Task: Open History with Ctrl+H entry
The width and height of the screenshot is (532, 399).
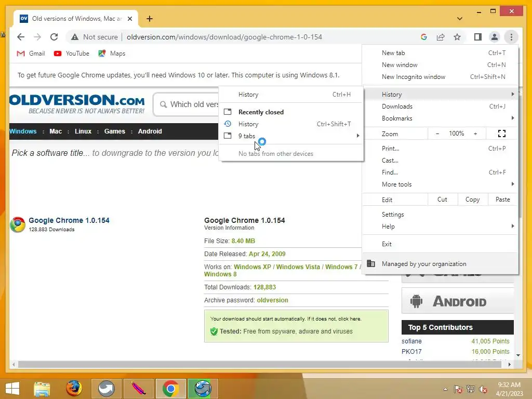Action: coord(291,95)
